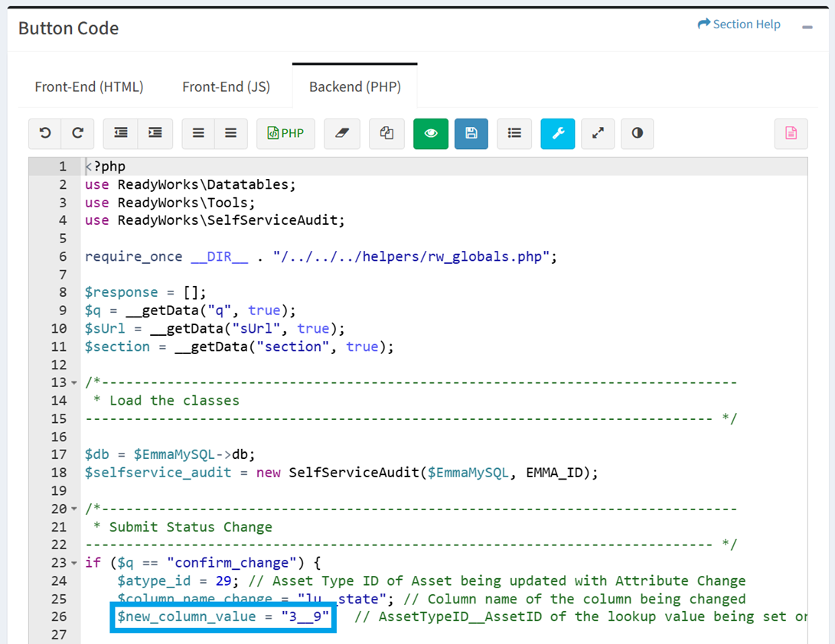Click the "Submit Status Change" comment

[x=191, y=527]
